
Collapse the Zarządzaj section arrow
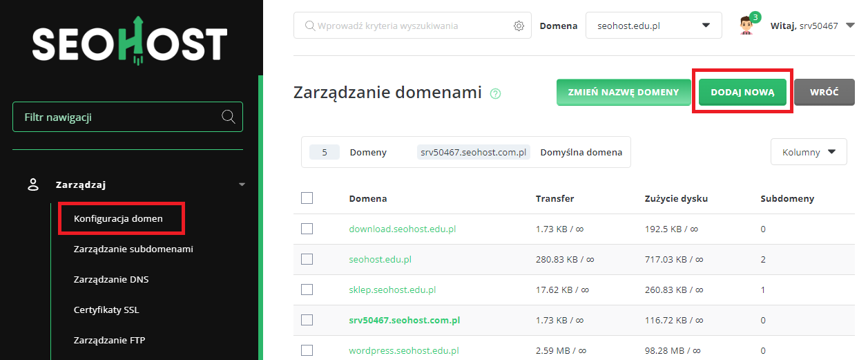click(242, 184)
